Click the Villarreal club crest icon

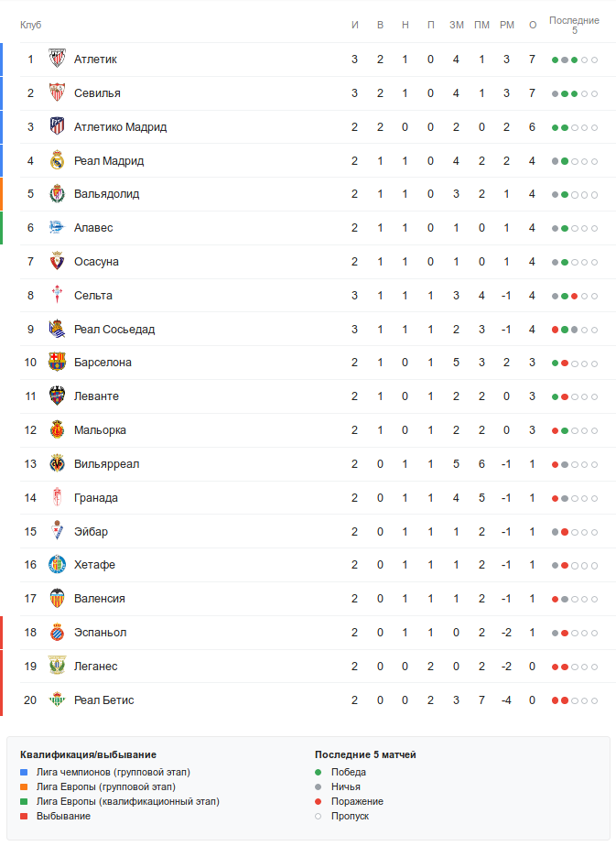(x=57, y=464)
